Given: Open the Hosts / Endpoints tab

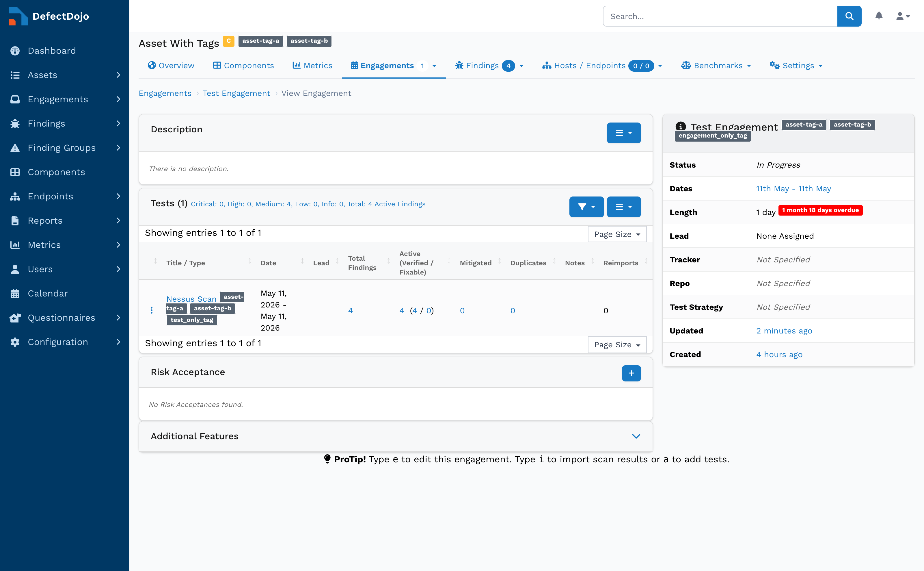Looking at the screenshot, I should (602, 66).
